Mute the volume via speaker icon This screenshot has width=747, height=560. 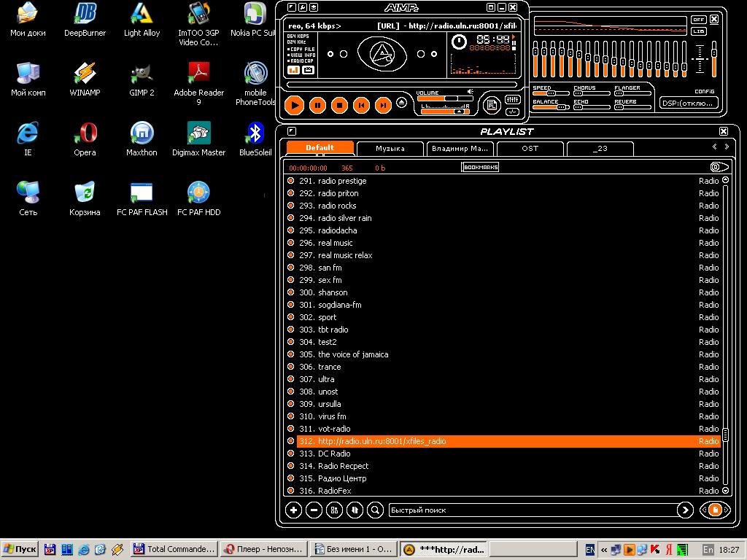471,92
